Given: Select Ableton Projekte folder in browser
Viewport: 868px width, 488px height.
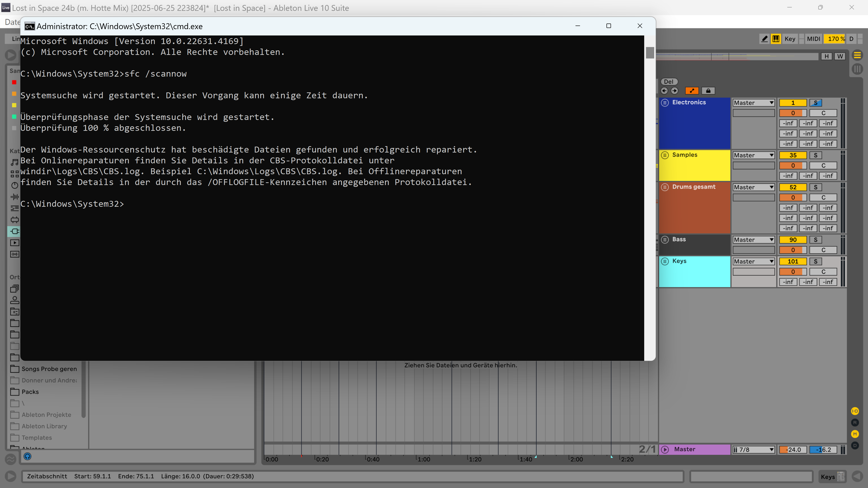Looking at the screenshot, I should coord(41,415).
